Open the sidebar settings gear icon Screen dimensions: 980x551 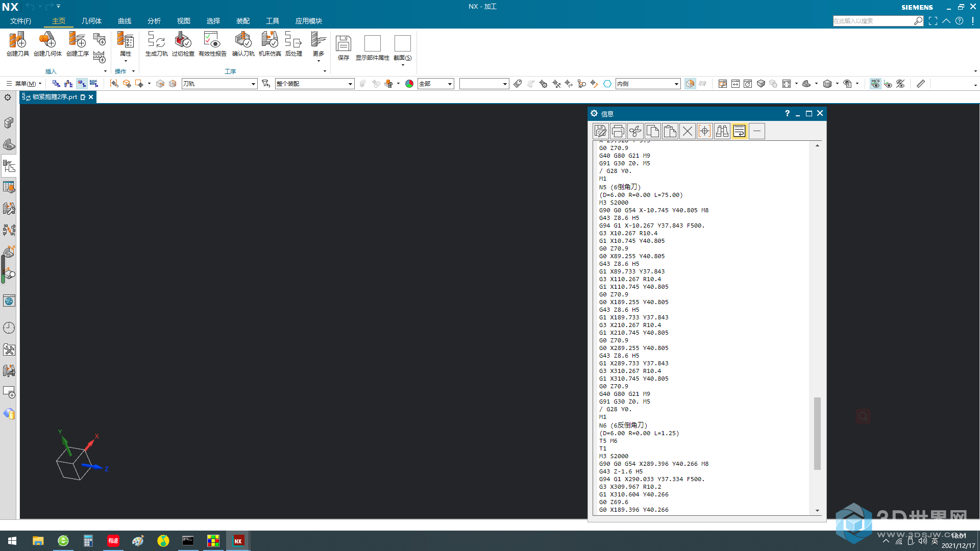coord(8,97)
